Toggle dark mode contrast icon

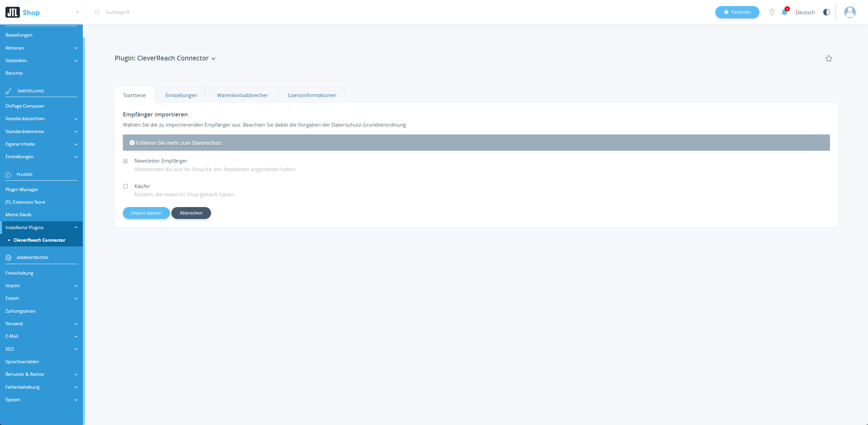tap(827, 12)
